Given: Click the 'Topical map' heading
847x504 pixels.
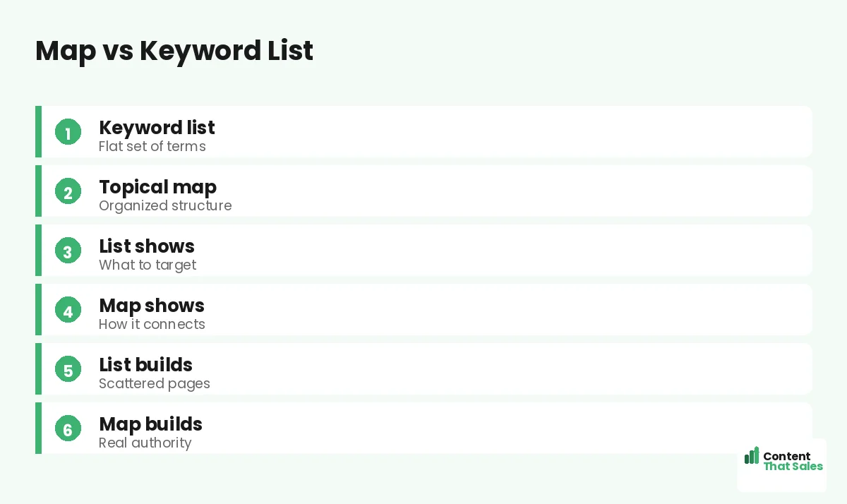Looking at the screenshot, I should (x=157, y=187).
